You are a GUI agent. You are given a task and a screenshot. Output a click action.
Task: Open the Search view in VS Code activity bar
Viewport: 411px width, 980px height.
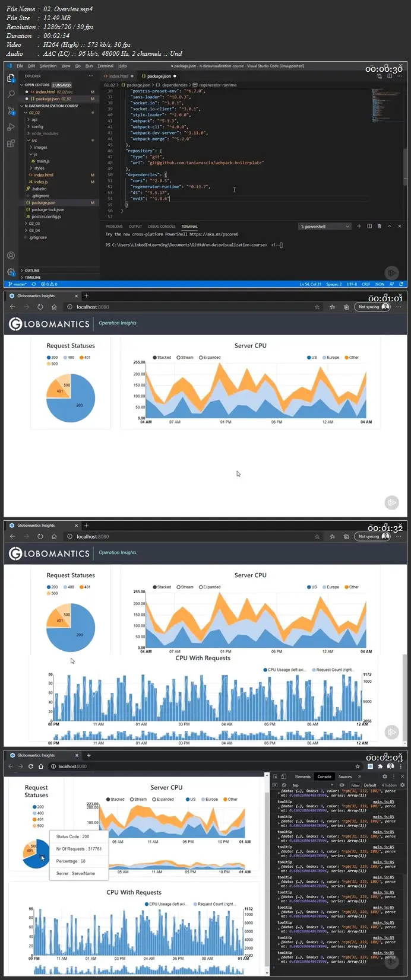[x=11, y=94]
